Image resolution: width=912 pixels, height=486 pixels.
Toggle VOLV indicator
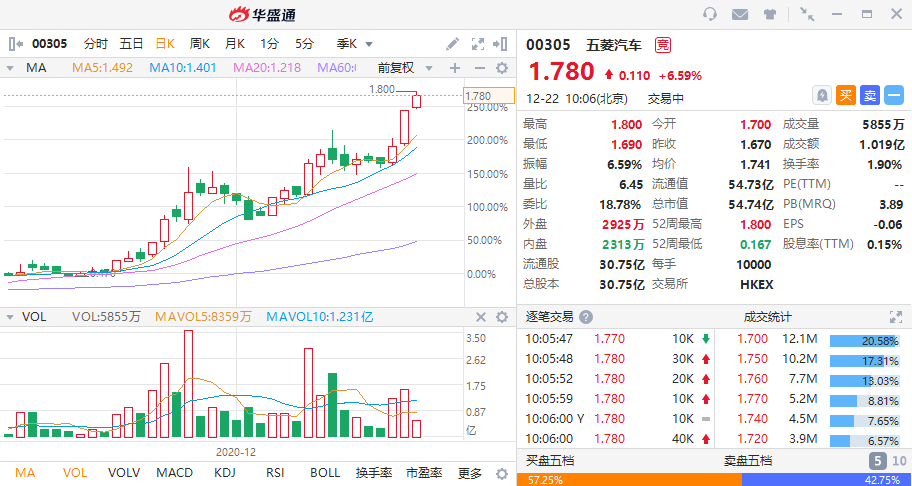(x=124, y=473)
